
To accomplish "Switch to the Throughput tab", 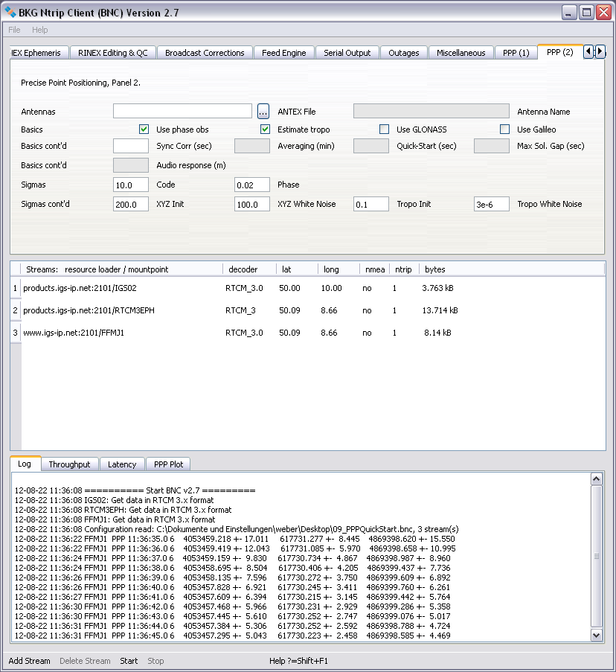I will point(69,464).
